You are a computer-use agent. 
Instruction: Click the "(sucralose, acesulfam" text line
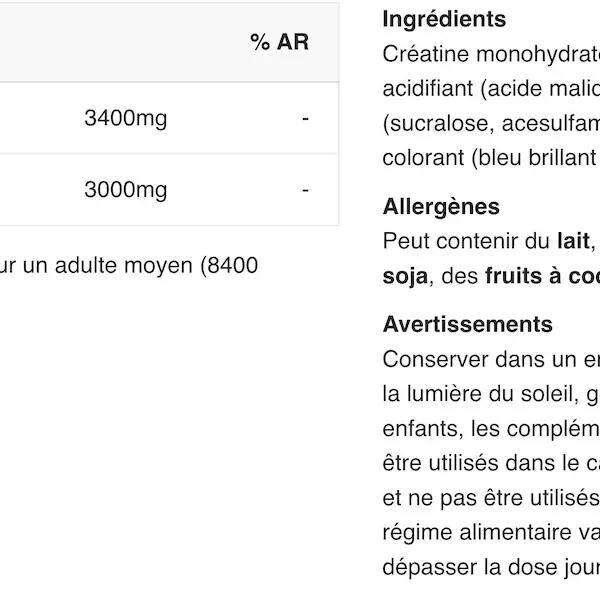[490, 124]
